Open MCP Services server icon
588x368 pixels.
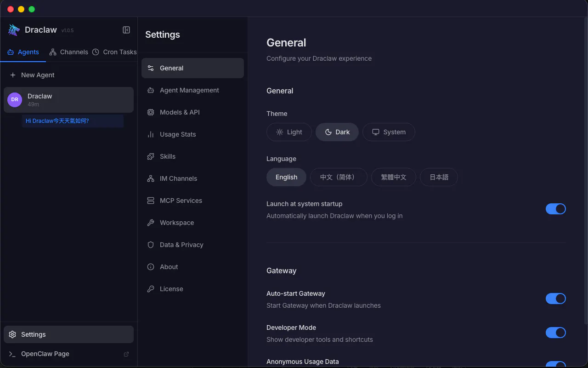(x=151, y=201)
